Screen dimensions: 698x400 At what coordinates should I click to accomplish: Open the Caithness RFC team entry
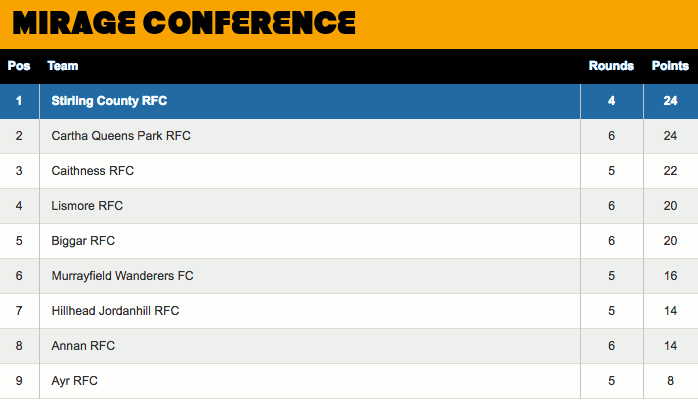92,171
